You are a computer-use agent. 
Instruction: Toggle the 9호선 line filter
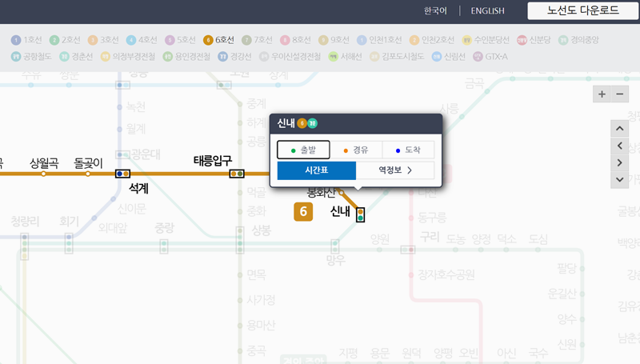334,40
